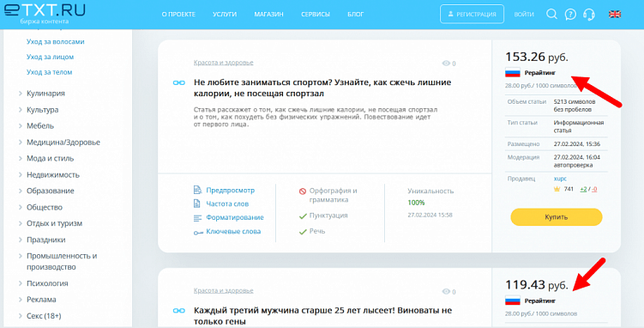Click the 119.43 руб. price
Screen dimensions: 644x328
pos(537,285)
